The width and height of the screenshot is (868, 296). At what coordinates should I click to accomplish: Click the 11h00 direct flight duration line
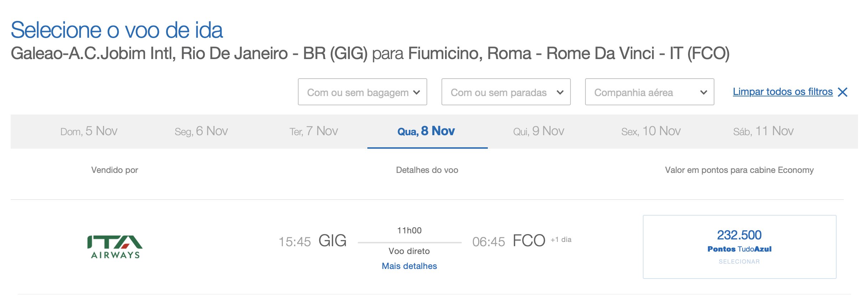click(410, 243)
